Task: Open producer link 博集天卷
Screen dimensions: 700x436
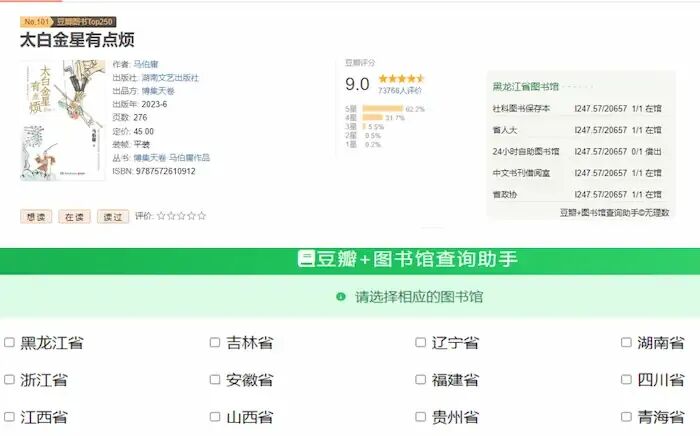Action: tap(158, 91)
